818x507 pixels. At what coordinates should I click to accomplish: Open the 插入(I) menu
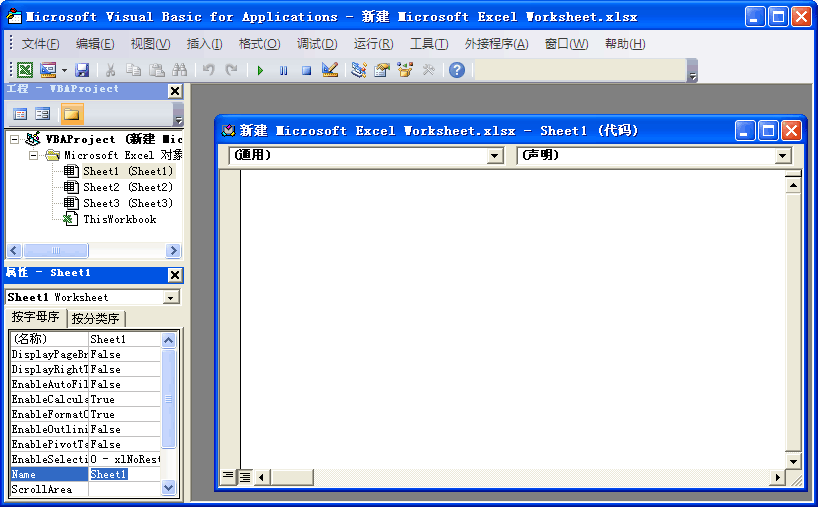pyautogui.click(x=204, y=44)
